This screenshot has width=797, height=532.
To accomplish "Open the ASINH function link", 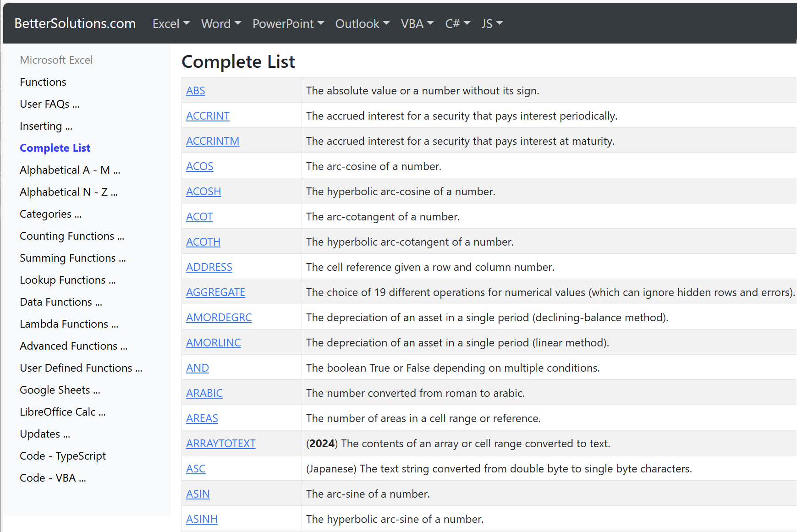I will point(202,519).
